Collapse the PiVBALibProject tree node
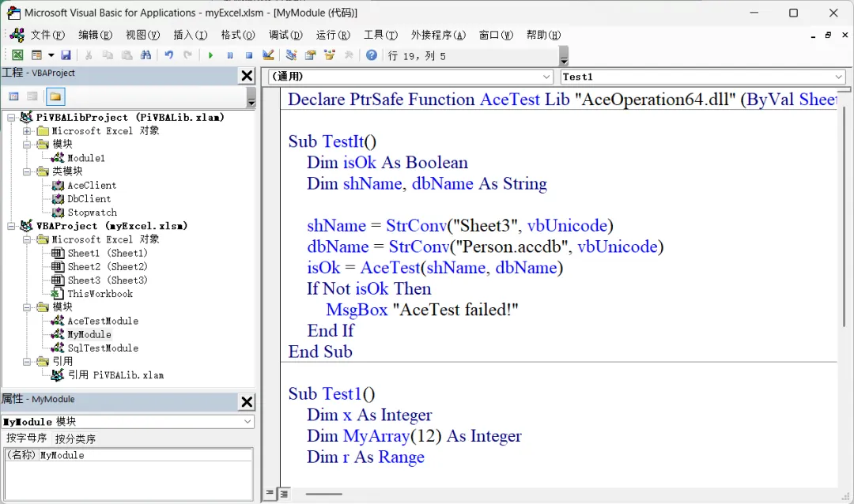 pos(11,117)
